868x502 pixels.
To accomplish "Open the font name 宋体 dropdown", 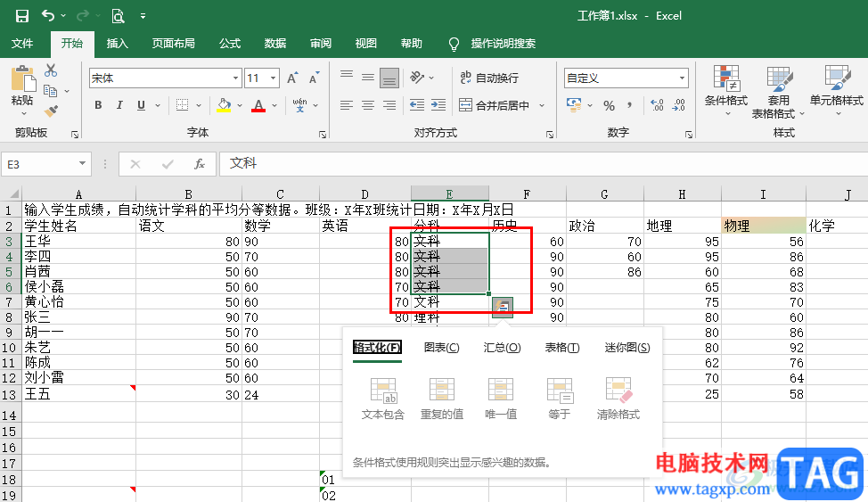I will point(236,78).
